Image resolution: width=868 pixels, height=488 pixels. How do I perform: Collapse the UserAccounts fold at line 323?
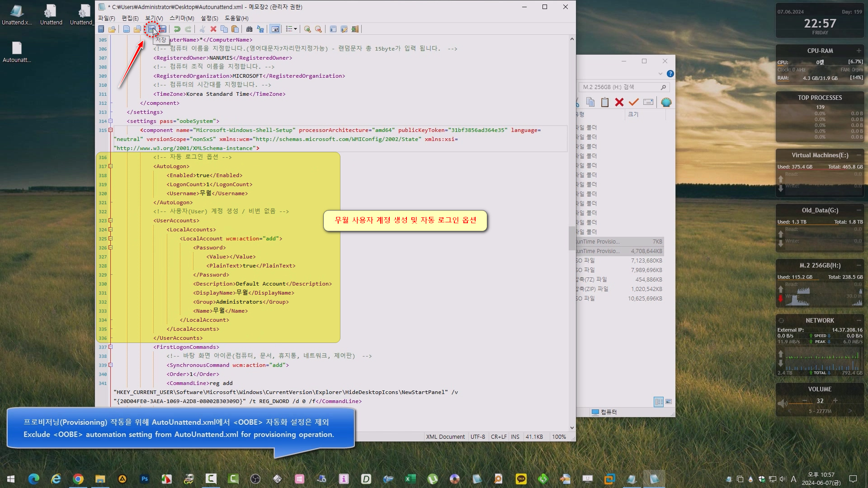pyautogui.click(x=110, y=221)
